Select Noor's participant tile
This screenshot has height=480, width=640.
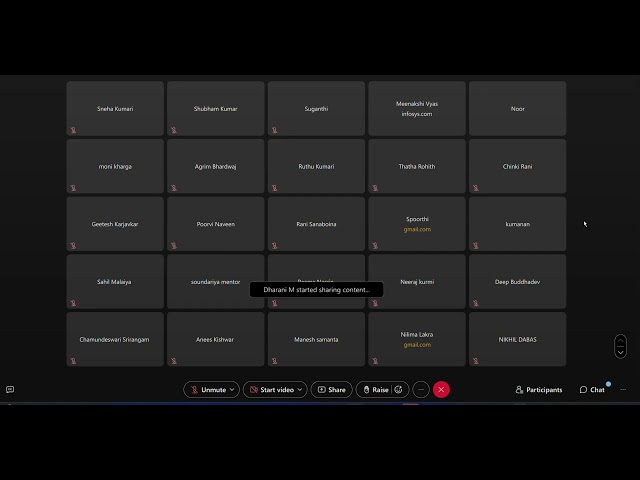pyautogui.click(x=518, y=109)
